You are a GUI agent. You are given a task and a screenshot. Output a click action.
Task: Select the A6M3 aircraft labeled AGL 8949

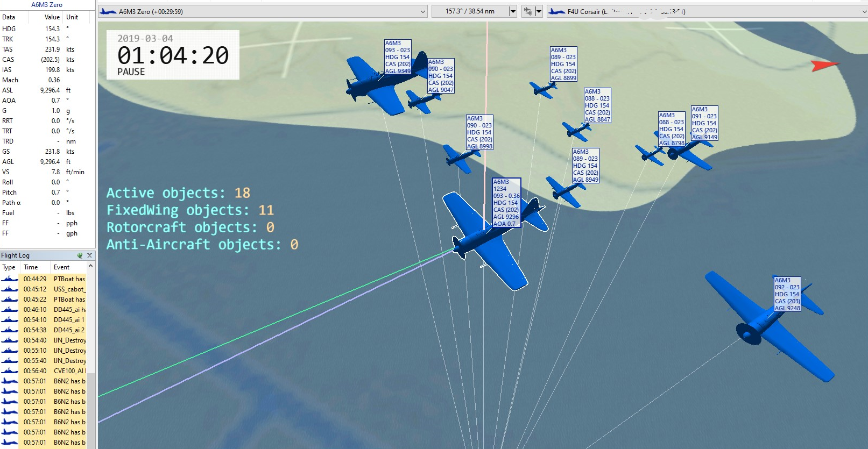[564, 191]
